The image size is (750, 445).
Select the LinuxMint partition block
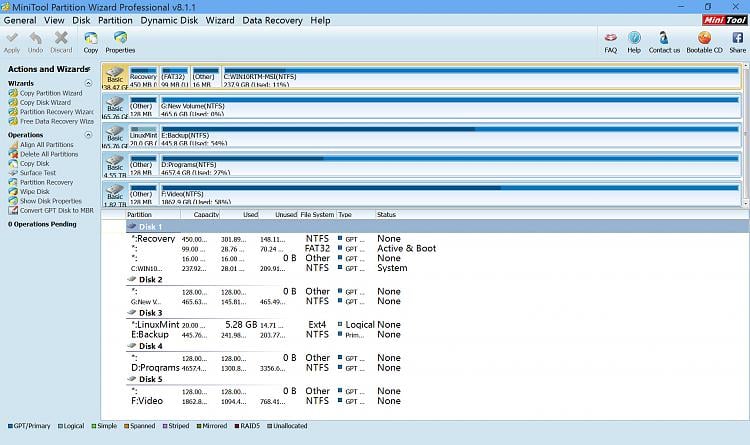(x=143, y=136)
